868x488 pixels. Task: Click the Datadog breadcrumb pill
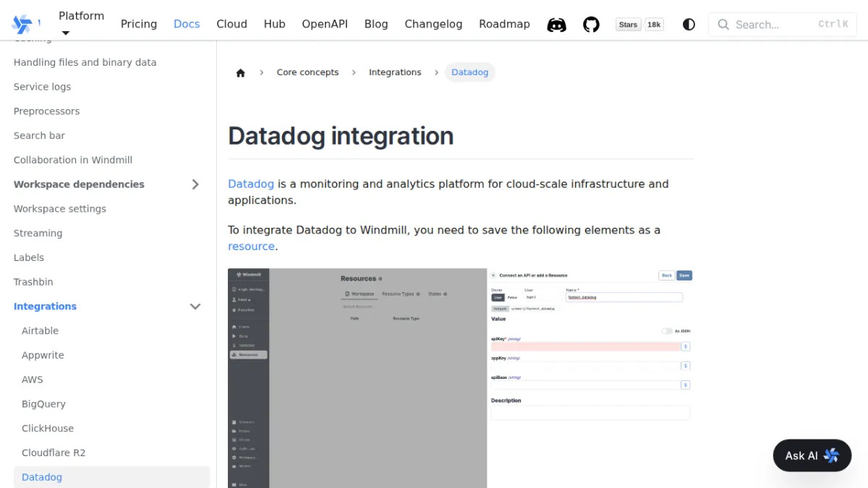(x=470, y=72)
